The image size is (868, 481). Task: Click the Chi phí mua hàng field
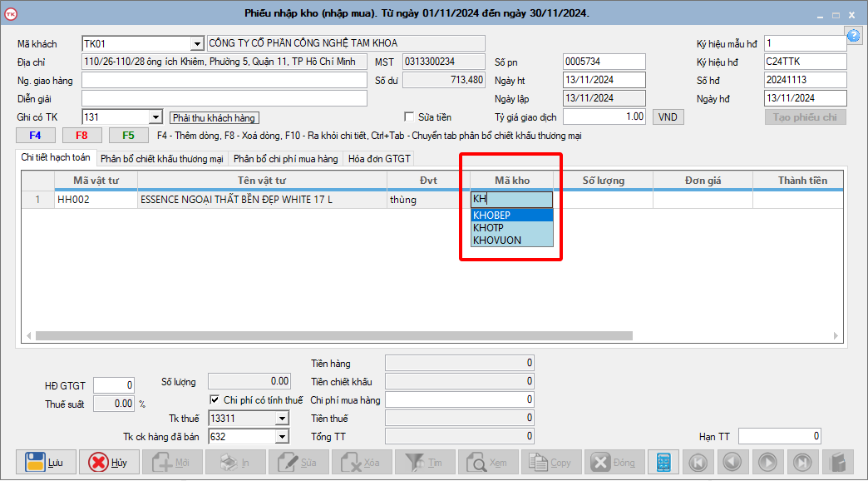pos(460,399)
